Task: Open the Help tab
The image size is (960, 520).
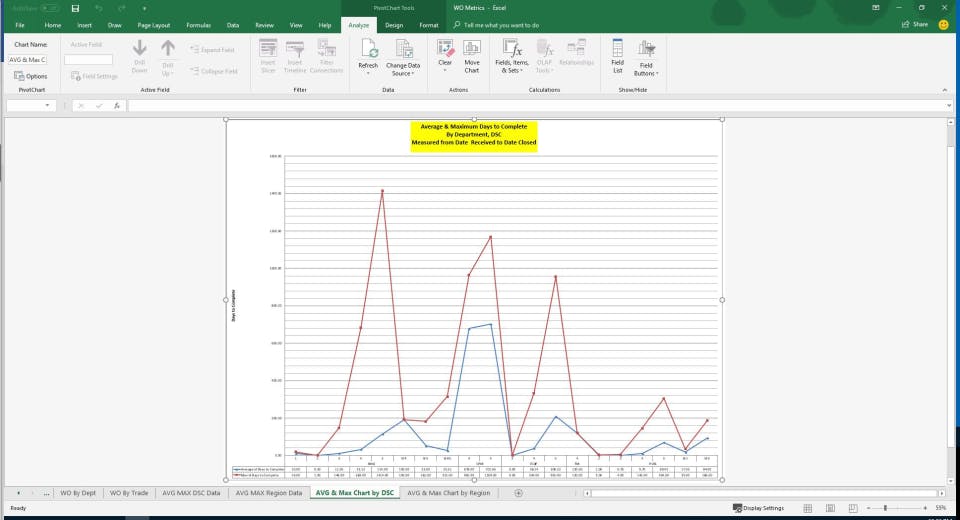Action: [324, 25]
